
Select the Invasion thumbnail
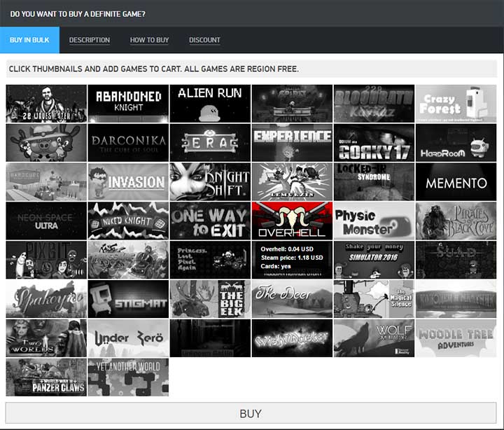pyautogui.click(x=128, y=181)
